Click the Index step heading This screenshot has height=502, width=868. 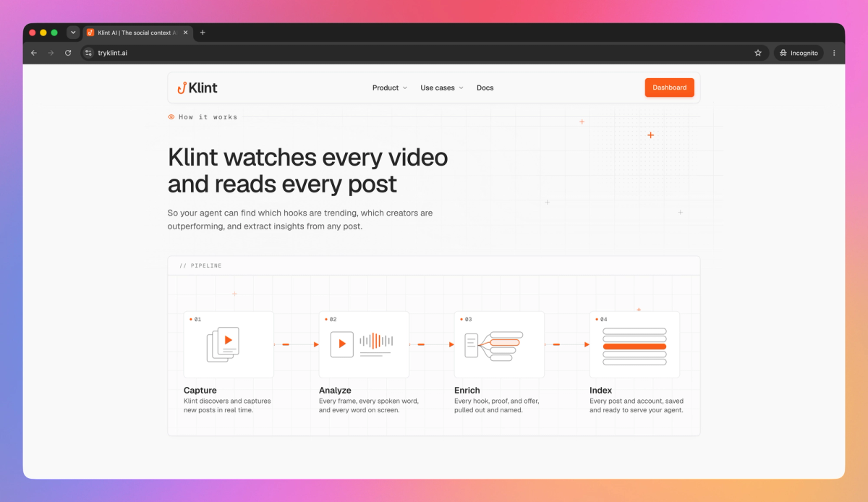(x=600, y=391)
